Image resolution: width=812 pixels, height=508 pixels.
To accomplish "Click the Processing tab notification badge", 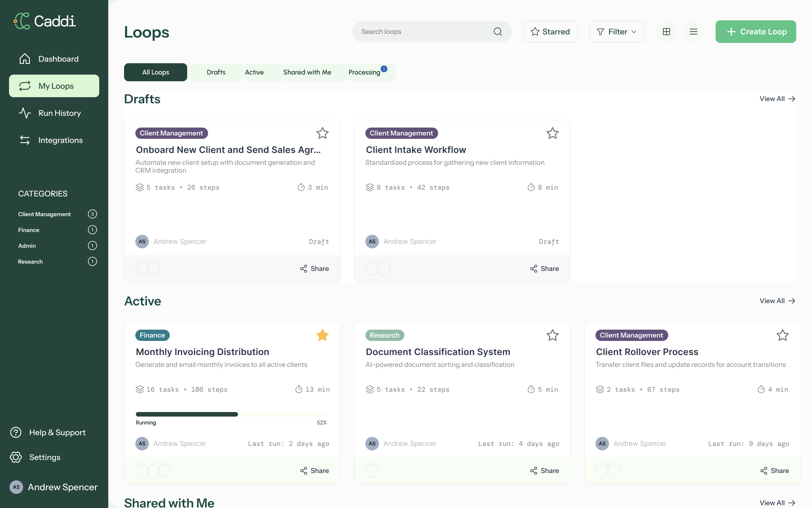I will click(384, 69).
